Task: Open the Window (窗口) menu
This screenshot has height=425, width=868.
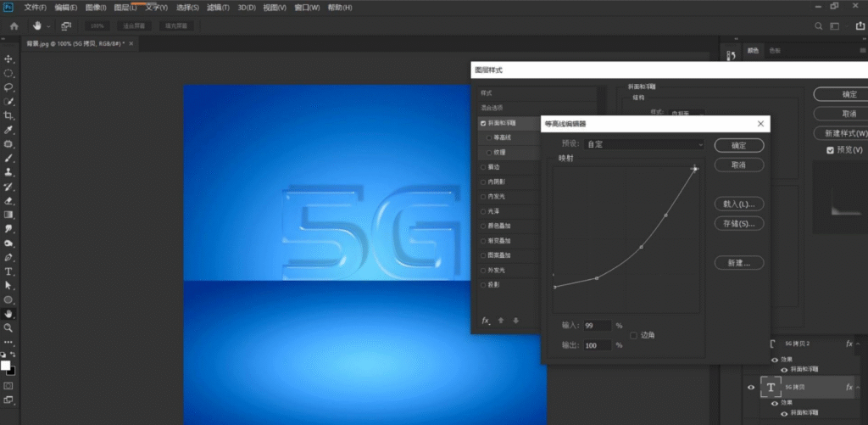Action: [307, 8]
